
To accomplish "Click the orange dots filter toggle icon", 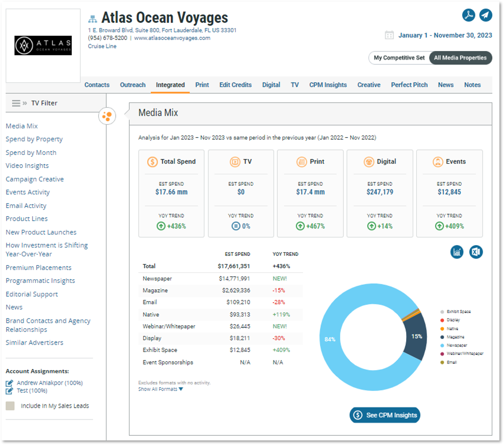I will tap(107, 116).
